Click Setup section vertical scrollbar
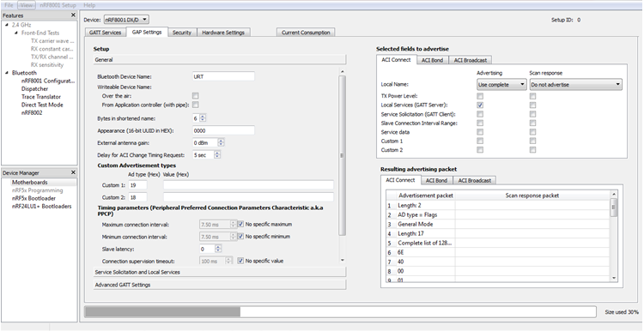 342,155
